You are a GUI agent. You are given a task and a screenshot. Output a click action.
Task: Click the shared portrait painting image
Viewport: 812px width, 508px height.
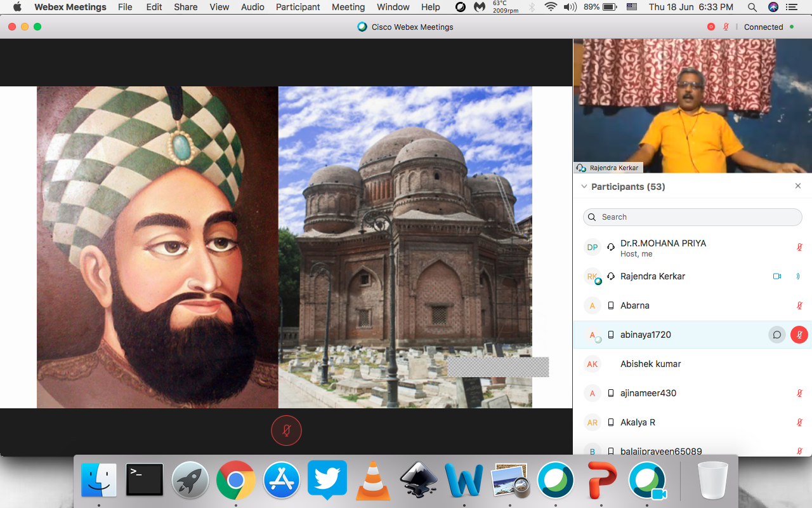pos(157,247)
